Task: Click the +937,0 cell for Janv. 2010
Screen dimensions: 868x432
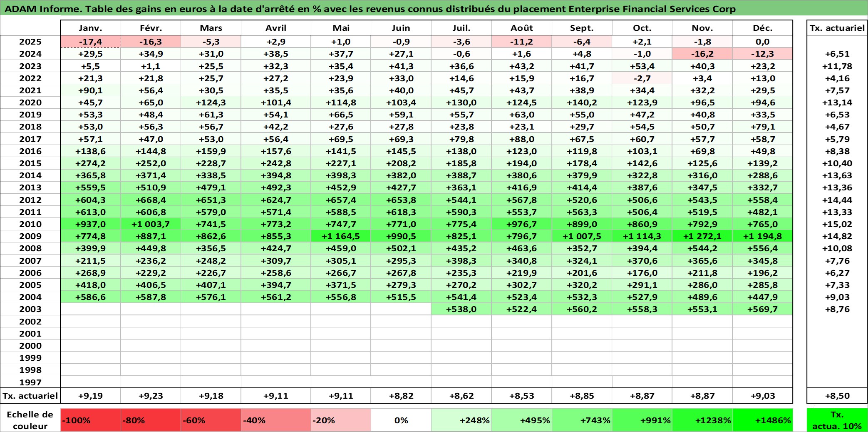Action: (x=91, y=224)
